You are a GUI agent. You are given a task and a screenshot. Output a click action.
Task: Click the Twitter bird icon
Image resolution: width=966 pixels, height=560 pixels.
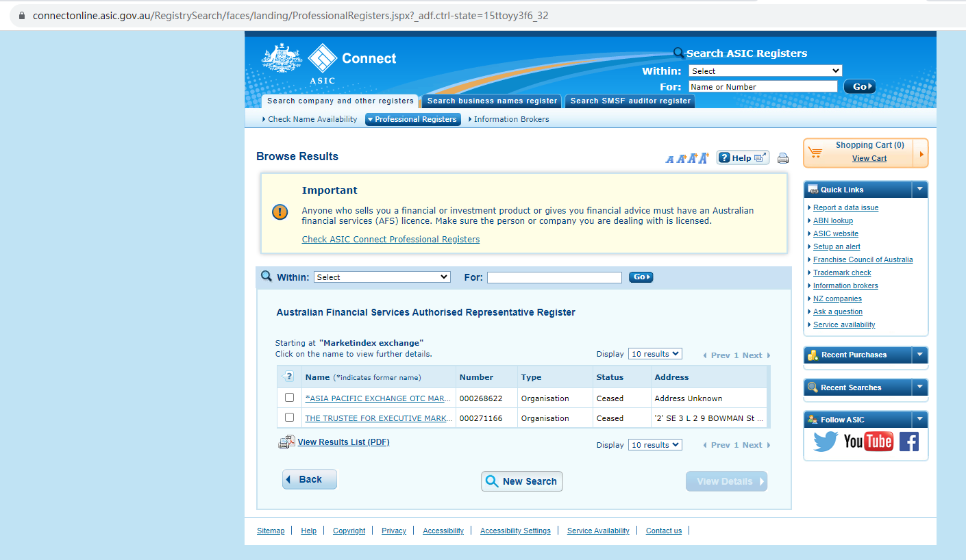826,442
